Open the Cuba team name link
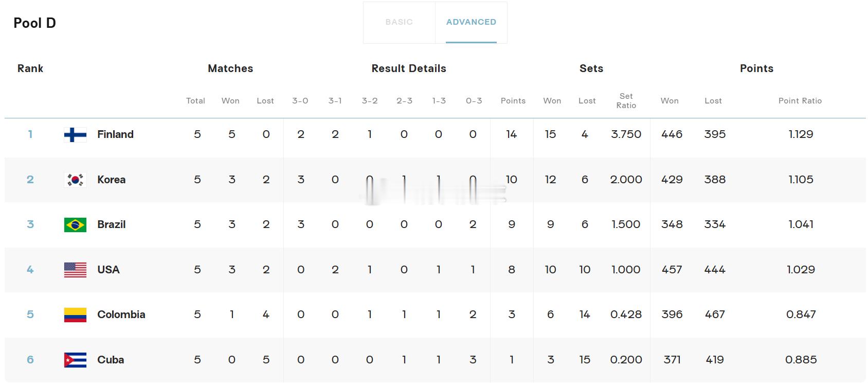The height and width of the screenshot is (384, 868). tap(111, 360)
